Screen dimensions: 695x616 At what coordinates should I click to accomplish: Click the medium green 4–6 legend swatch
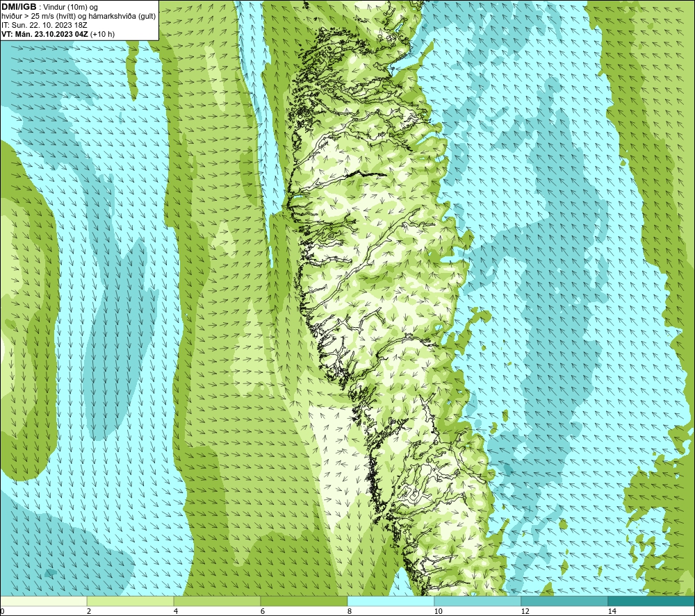[x=217, y=601]
